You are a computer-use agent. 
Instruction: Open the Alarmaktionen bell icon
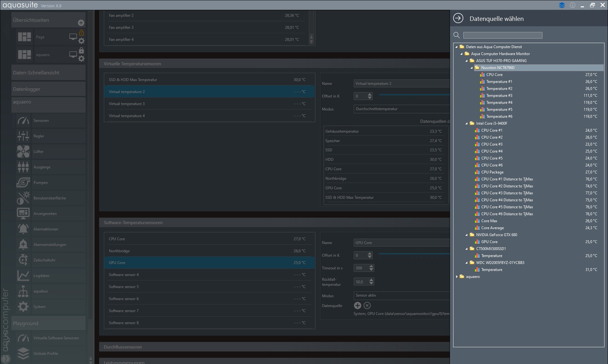(x=23, y=229)
